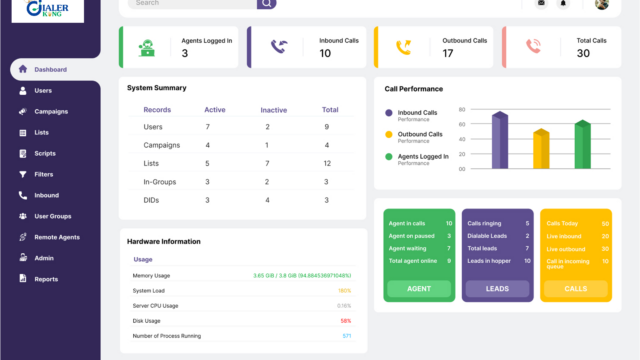This screenshot has width=640, height=360.
Task: Click Leads in hopper entry
Action: pos(498,261)
